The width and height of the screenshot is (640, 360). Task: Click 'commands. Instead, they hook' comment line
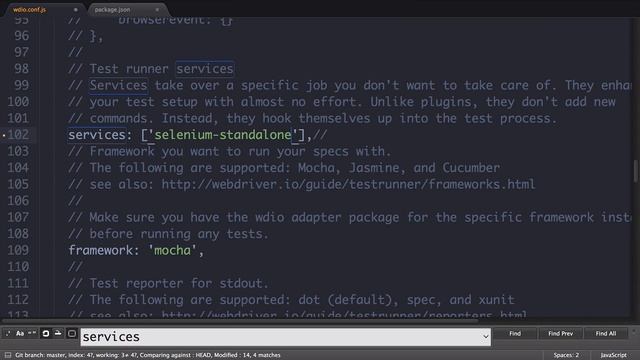point(312,118)
